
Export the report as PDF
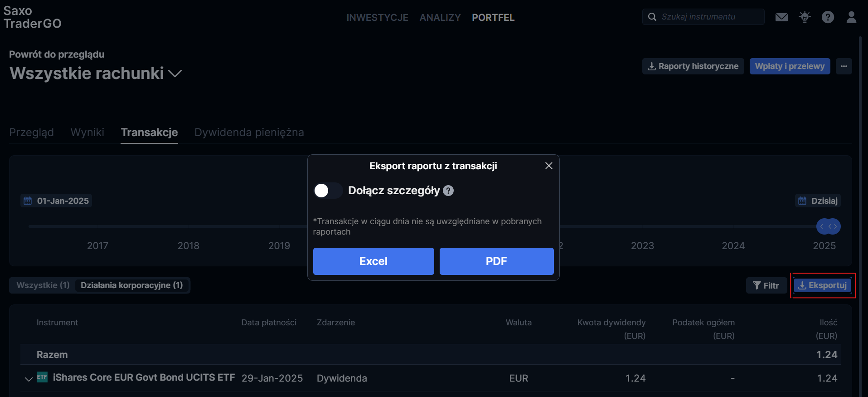pos(497,261)
